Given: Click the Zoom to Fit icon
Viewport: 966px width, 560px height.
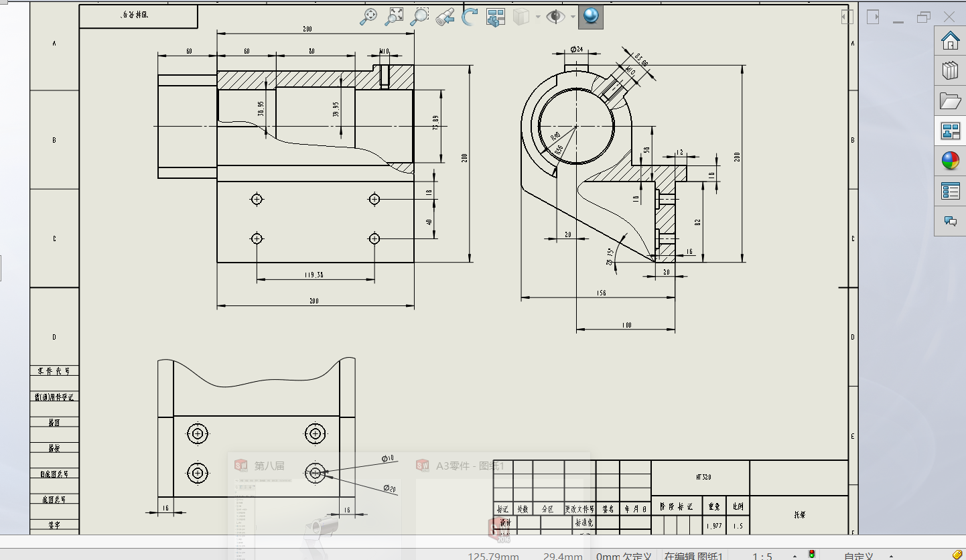Looking at the screenshot, I should pos(368,17).
